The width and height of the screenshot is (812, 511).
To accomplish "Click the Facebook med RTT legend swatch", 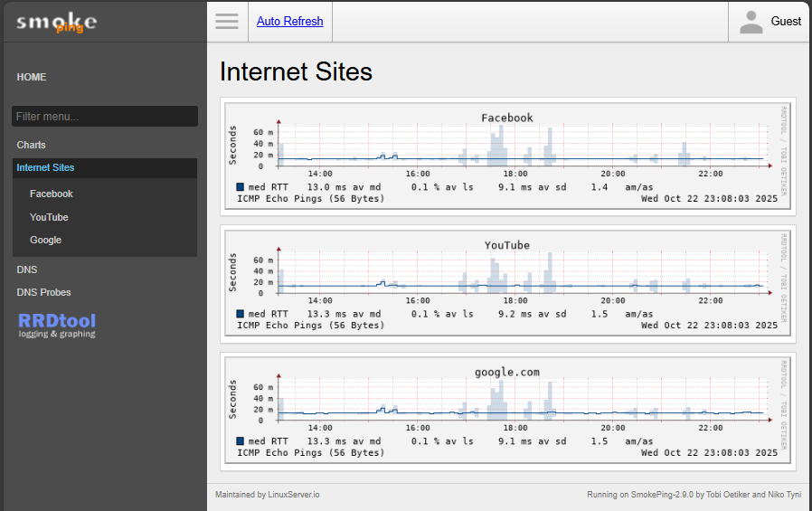I will (241, 187).
